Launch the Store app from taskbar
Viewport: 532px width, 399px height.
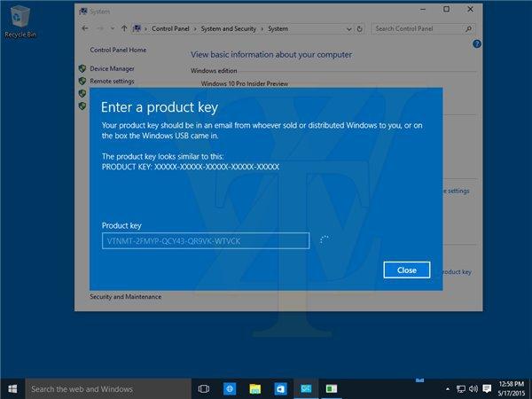(x=280, y=388)
